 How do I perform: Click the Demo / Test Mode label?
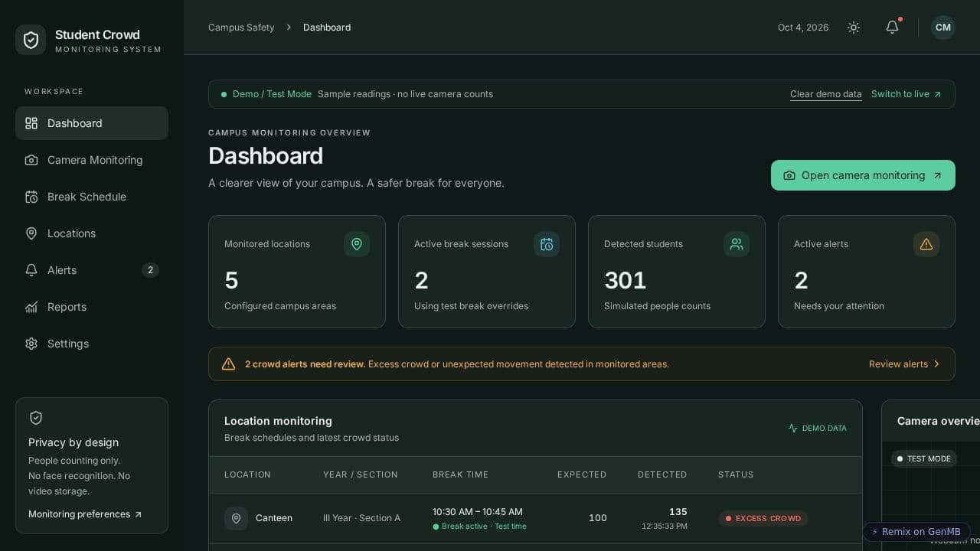pyautogui.click(x=272, y=94)
